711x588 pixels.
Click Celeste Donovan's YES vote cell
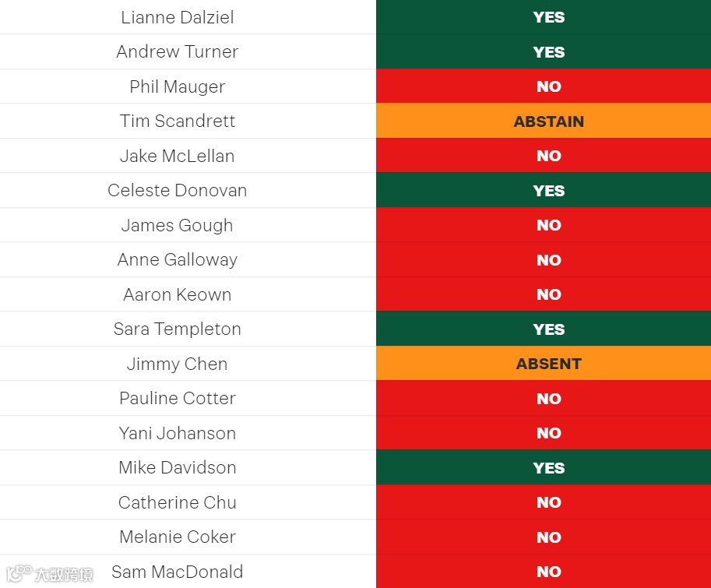coord(544,190)
